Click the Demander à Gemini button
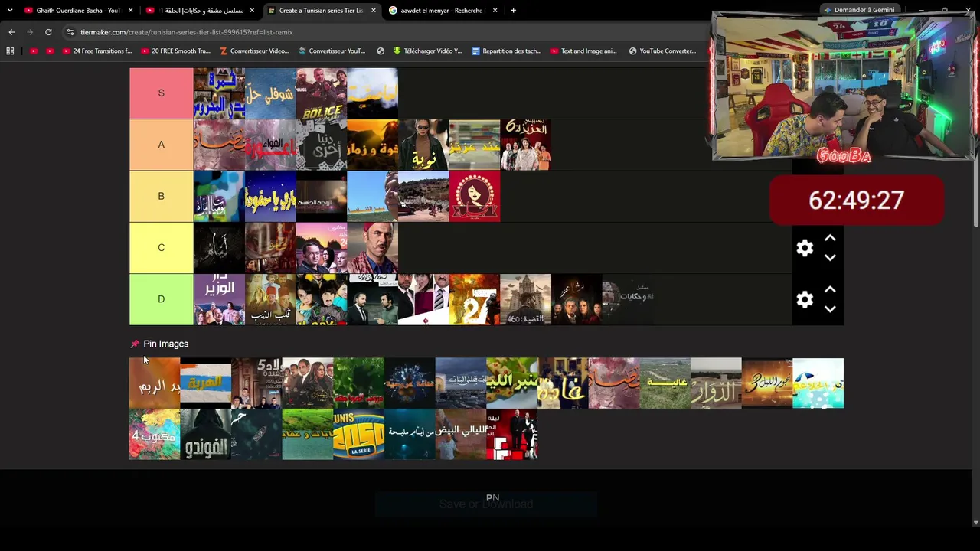Viewport: 980px width, 551px height. (x=858, y=10)
